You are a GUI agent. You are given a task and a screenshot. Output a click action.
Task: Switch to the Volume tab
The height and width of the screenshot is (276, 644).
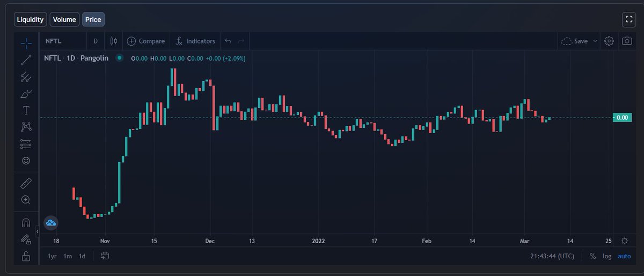pos(64,20)
